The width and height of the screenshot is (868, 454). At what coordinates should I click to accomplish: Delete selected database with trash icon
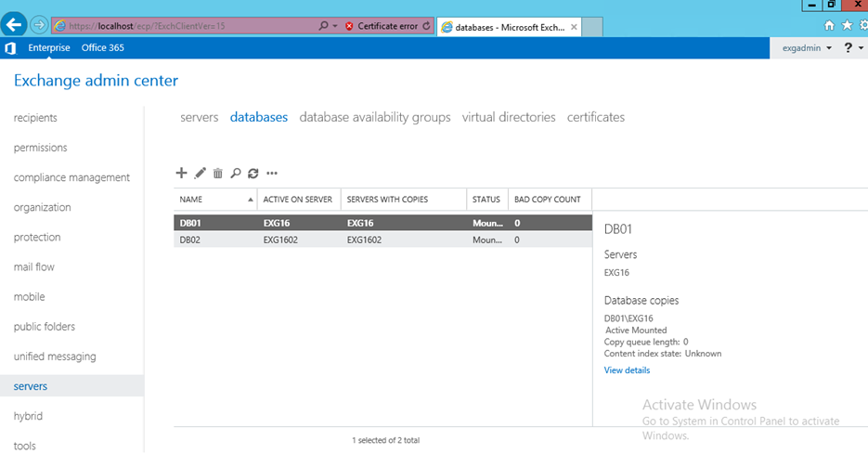pos(217,174)
